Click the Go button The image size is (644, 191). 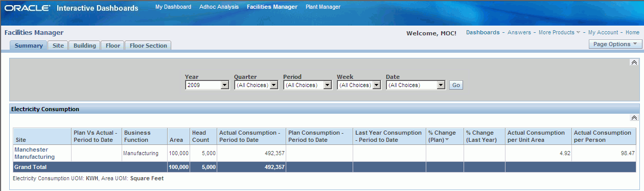pyautogui.click(x=456, y=85)
